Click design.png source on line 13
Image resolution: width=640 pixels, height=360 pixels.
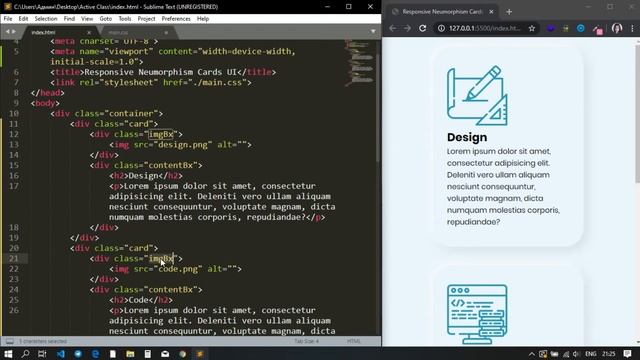point(183,144)
